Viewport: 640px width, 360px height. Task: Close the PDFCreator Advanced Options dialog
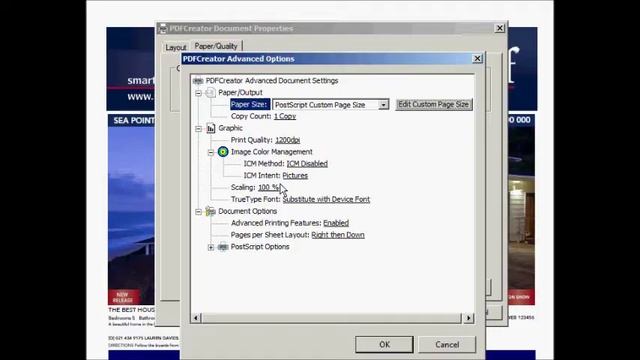(477, 59)
